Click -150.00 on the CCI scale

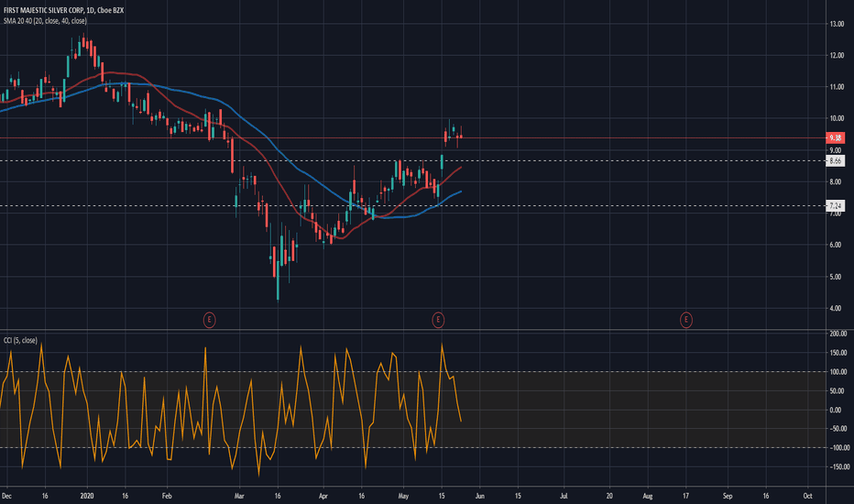click(x=838, y=467)
